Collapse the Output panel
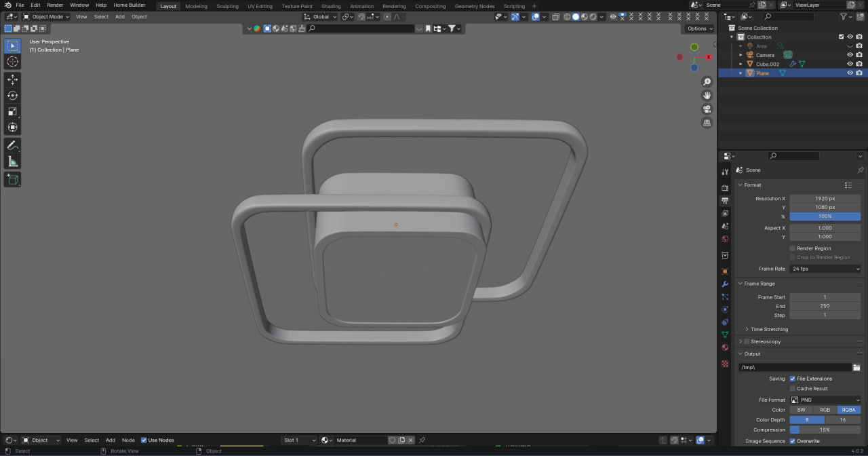868x456 pixels. tap(740, 354)
